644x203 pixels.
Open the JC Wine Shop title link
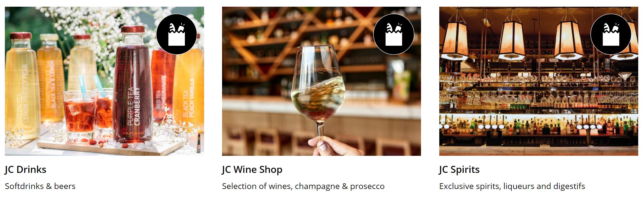tap(252, 170)
